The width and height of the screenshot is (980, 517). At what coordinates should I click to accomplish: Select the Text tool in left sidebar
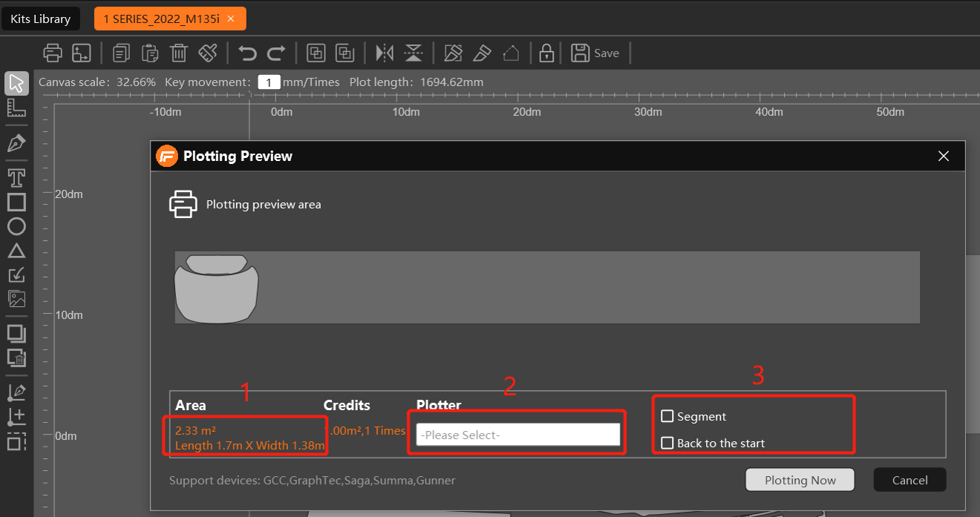16,178
